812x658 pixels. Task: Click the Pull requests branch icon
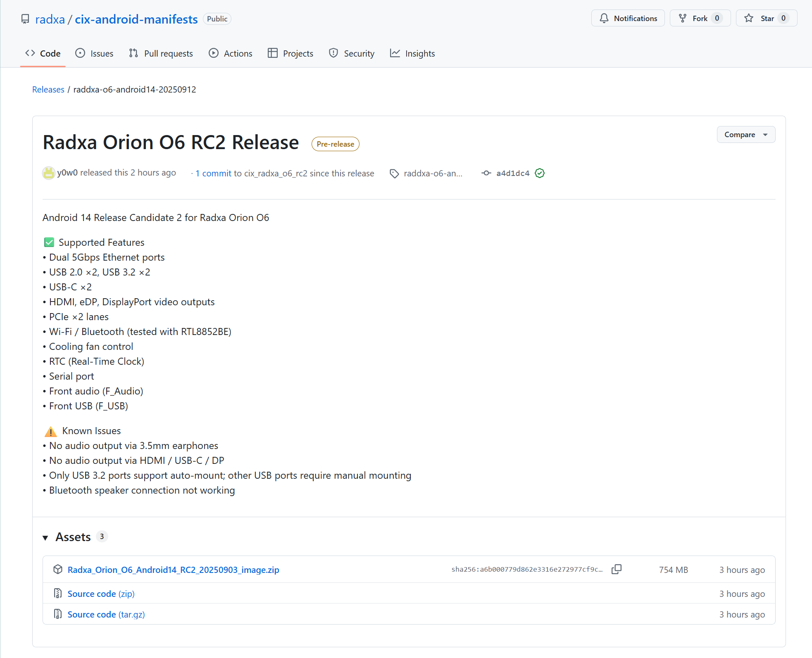133,53
